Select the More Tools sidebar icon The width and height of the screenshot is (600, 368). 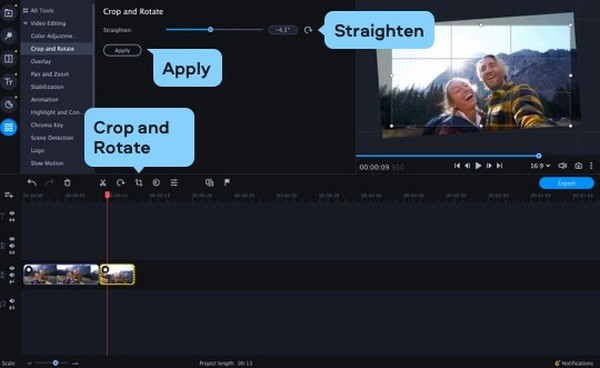[8, 127]
